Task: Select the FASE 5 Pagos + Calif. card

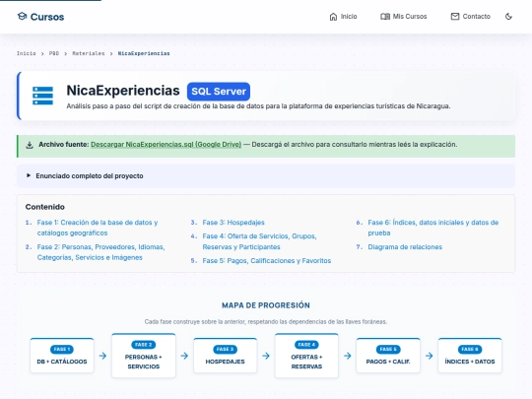Action: coord(388,356)
